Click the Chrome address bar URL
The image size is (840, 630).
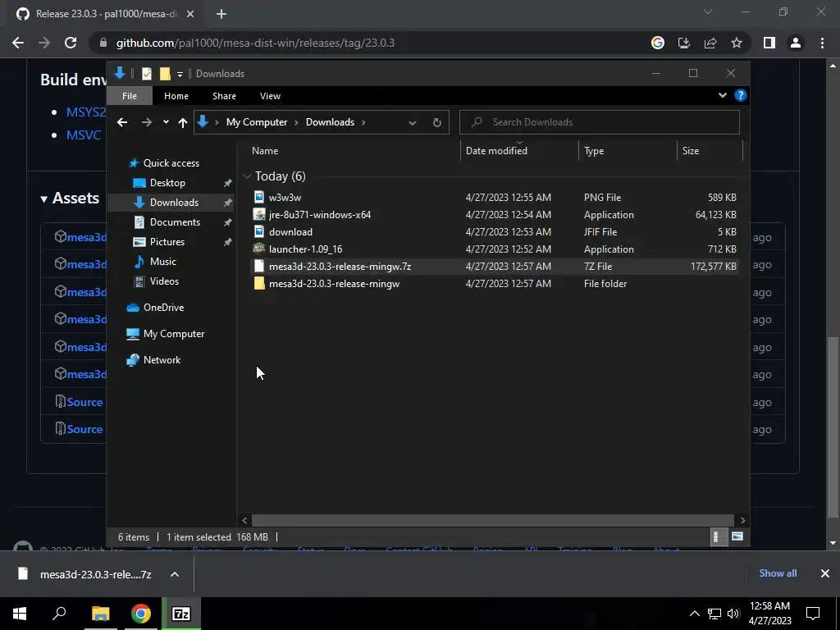click(x=255, y=43)
